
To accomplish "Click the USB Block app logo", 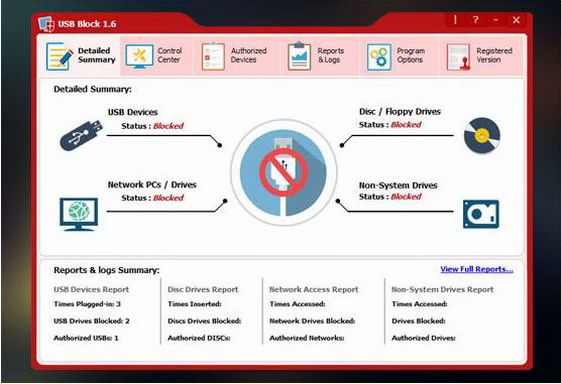I will pyautogui.click(x=46, y=24).
